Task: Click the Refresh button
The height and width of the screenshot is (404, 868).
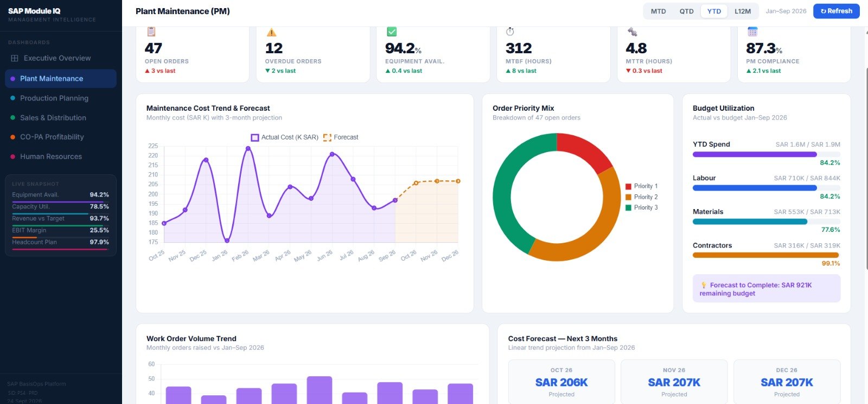Action: pyautogui.click(x=836, y=11)
